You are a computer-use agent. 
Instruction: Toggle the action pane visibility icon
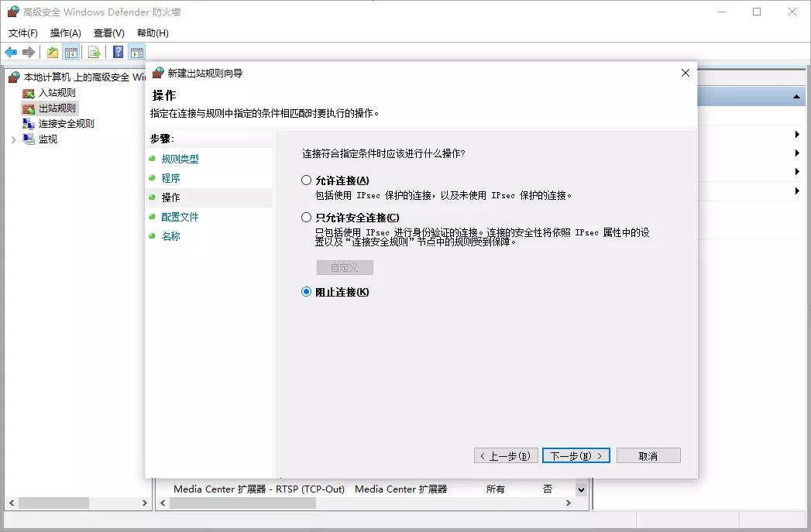pos(136,51)
